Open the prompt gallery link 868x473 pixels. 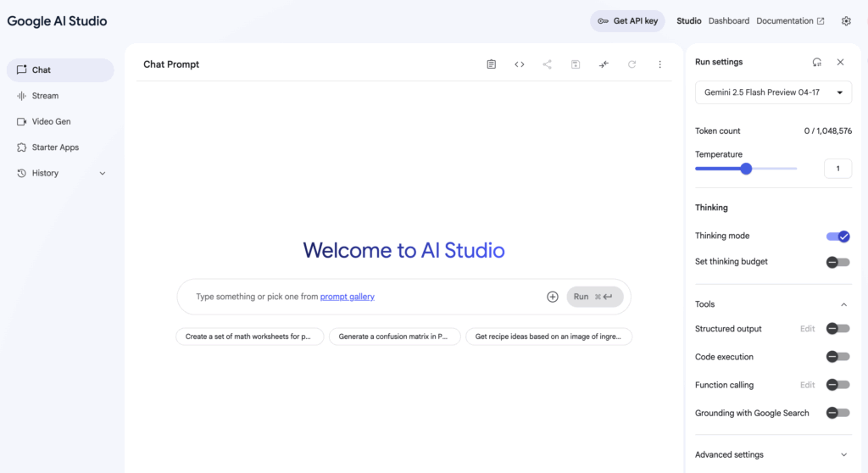point(347,297)
